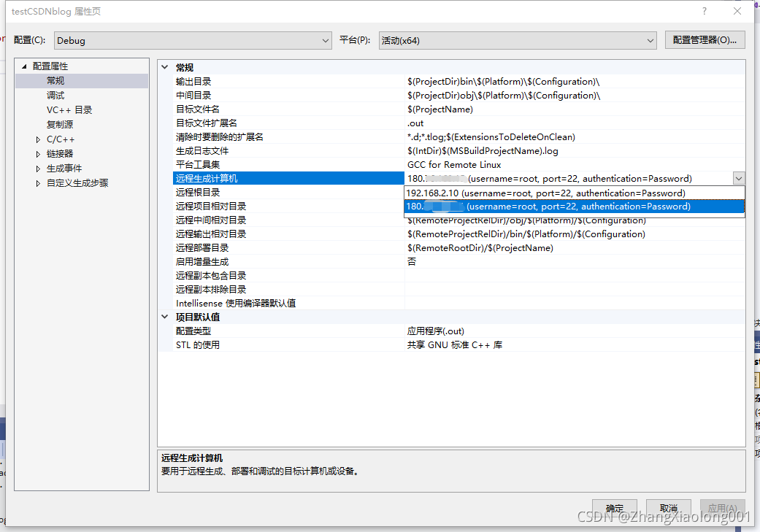
Task: Click the 配置管理器(O)... button
Action: [x=705, y=40]
